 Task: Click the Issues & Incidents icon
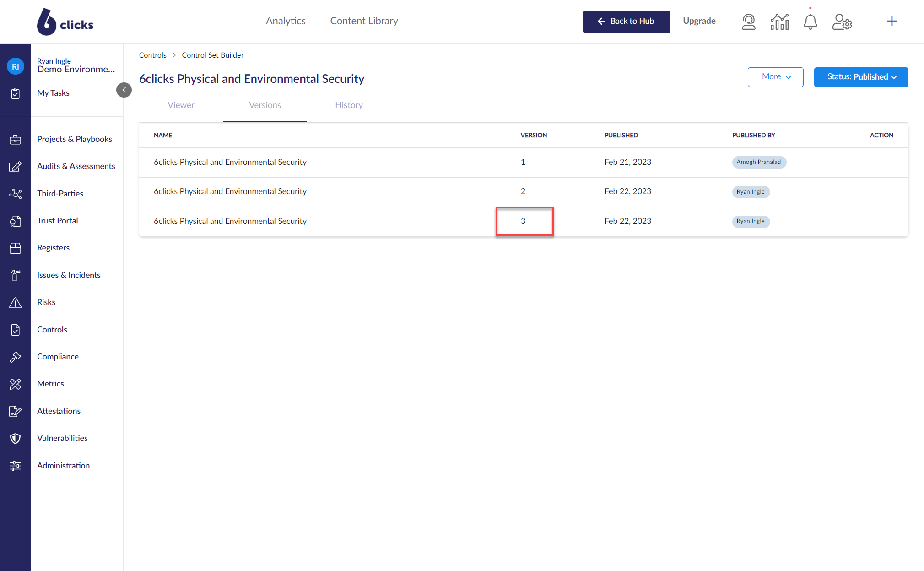click(x=15, y=275)
